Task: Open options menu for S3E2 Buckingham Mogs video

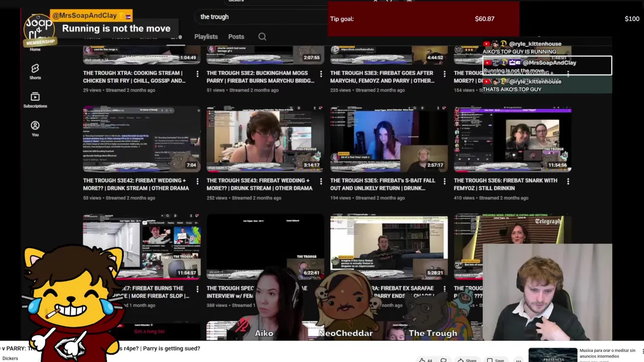Action: tap(321, 73)
